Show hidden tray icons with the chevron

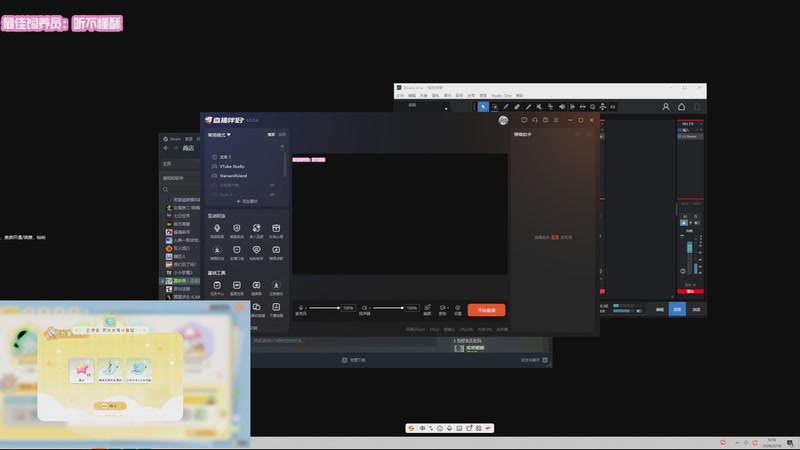737,443
